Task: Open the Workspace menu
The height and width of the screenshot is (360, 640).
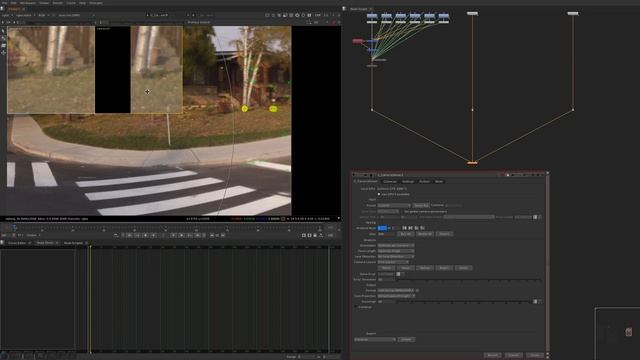Action: pos(28,3)
